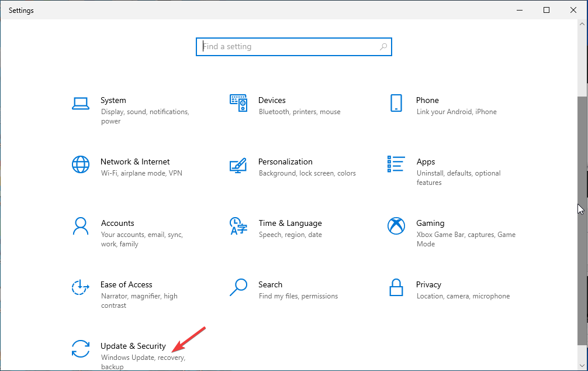
Task: Click the Time & Language icon
Action: [238, 226]
